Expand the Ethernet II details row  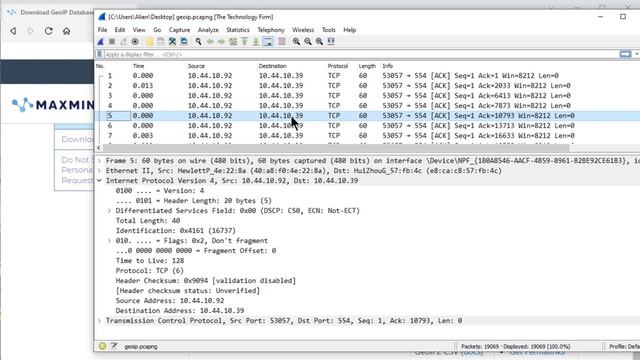[x=99, y=171]
